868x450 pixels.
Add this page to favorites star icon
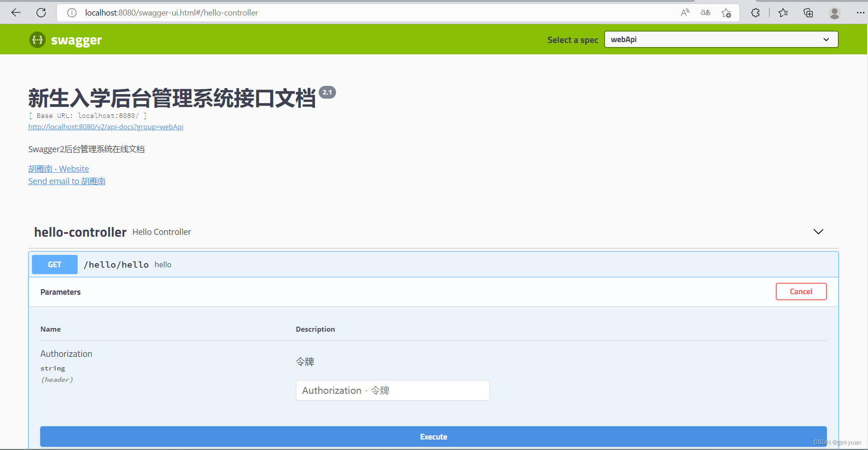pyautogui.click(x=726, y=13)
